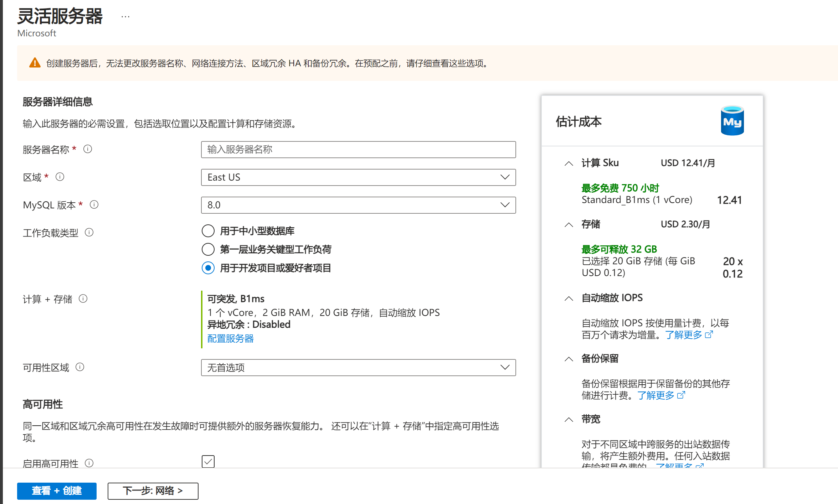Click the USD 2.30/月 storage price

tap(685, 224)
